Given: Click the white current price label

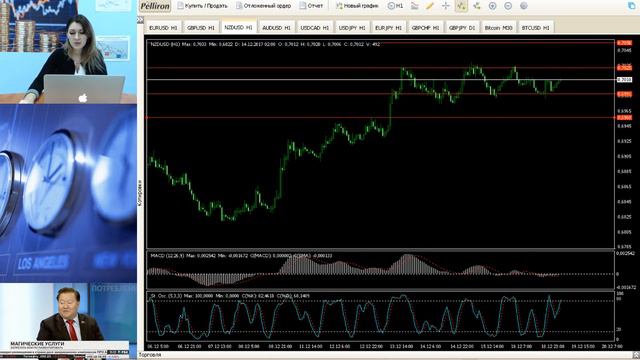Looking at the screenshot, I should click(x=624, y=80).
